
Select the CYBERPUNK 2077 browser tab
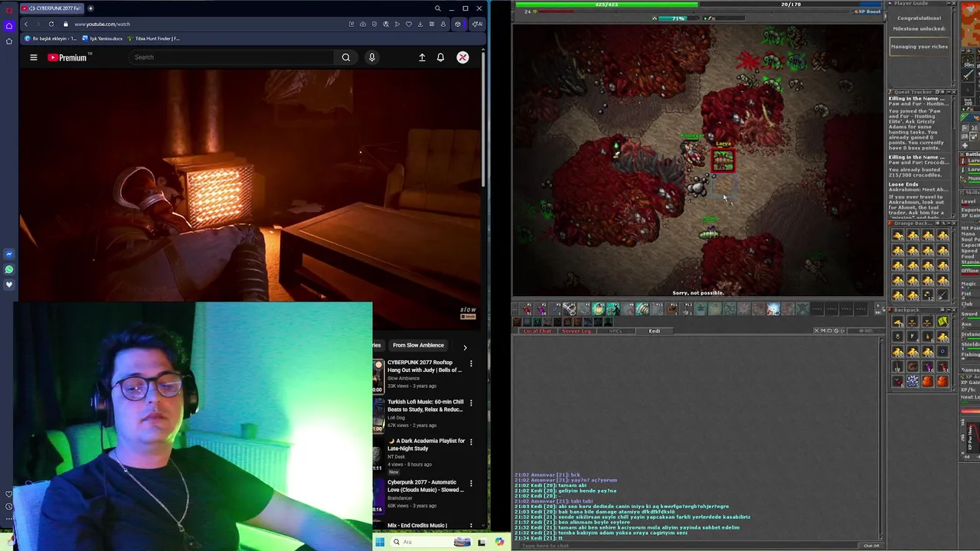[51, 8]
